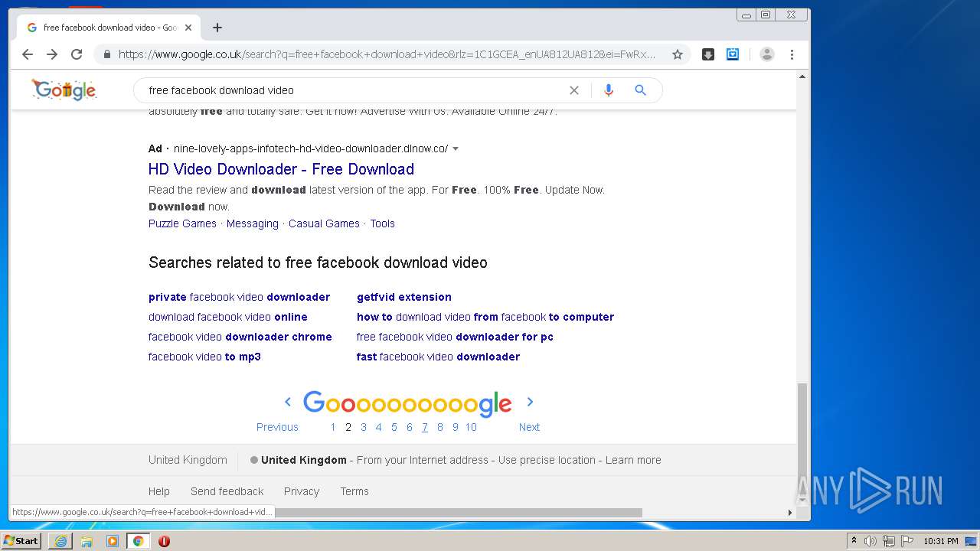Bookmark page with star icon
This screenshot has width=980, height=551.
678,54
